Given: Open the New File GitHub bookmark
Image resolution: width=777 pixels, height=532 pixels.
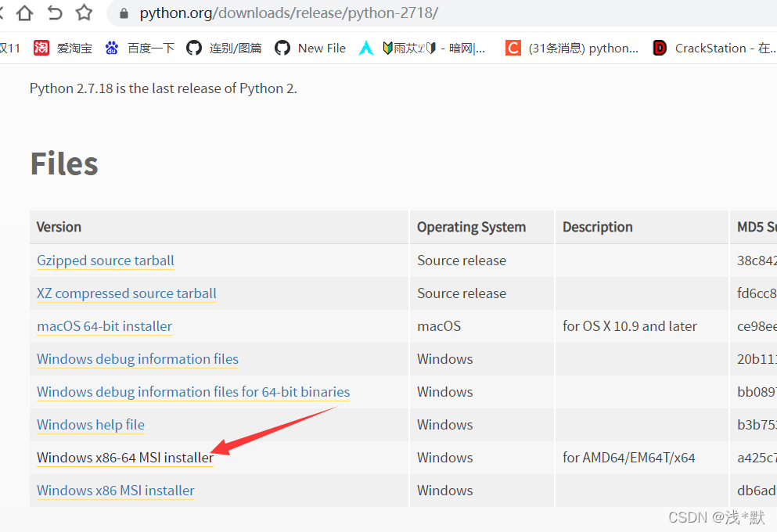Looking at the screenshot, I should pos(310,49).
